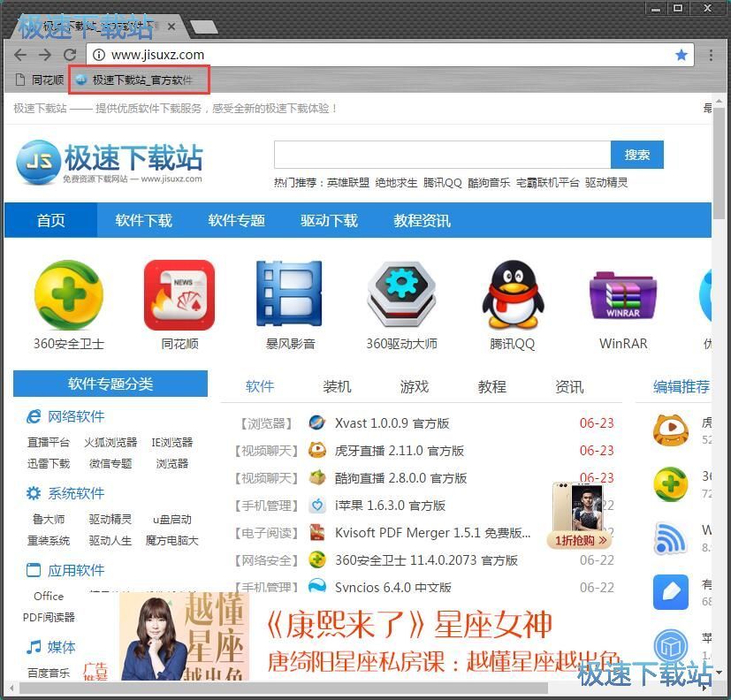The image size is (731, 700).
Task: Open the 驱动下载 nav item
Action: (329, 220)
